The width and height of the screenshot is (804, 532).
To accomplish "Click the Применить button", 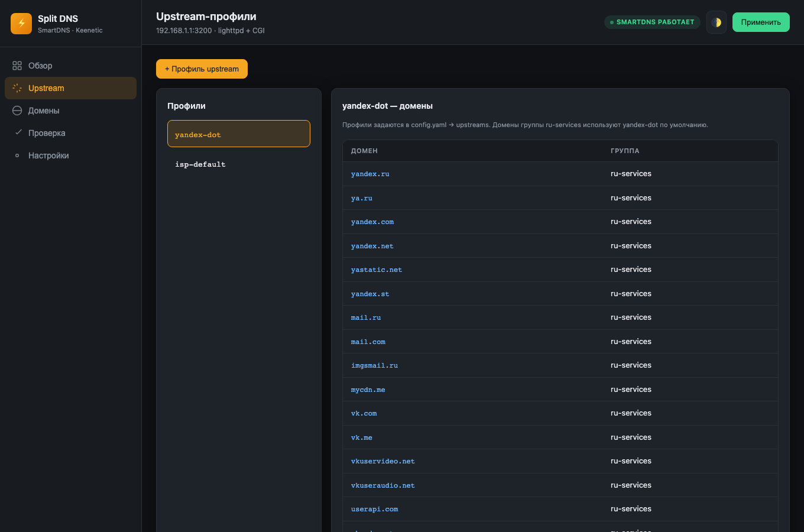I will (761, 22).
